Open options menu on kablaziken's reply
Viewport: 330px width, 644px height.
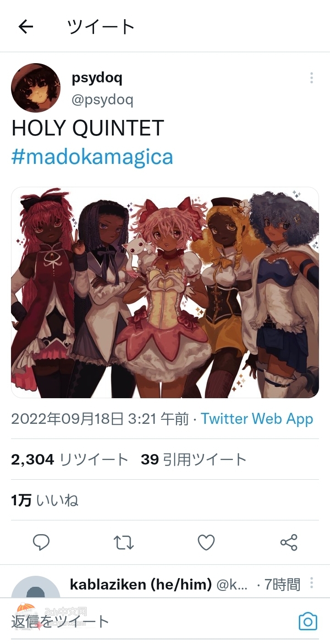click(x=312, y=583)
